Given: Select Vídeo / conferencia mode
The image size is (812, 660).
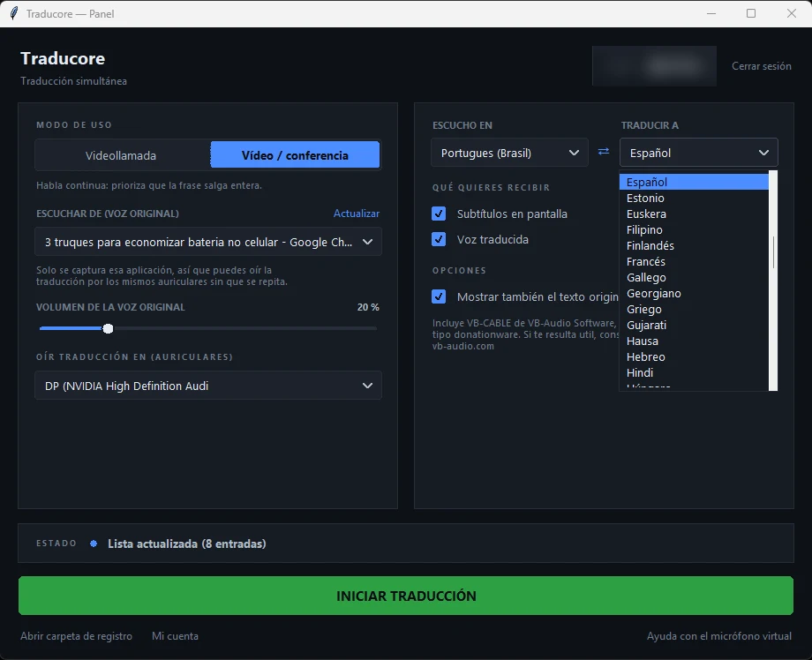Looking at the screenshot, I should coord(295,155).
